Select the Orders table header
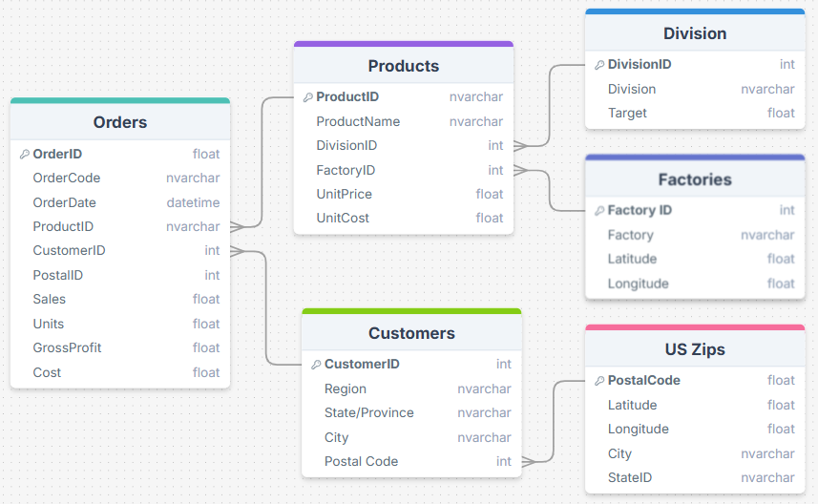 [x=120, y=122]
